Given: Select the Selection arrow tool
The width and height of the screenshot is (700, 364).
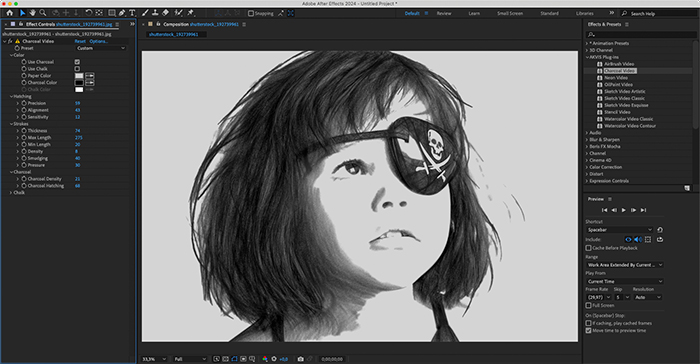Looking at the screenshot, I should pyautogui.click(x=23, y=13).
